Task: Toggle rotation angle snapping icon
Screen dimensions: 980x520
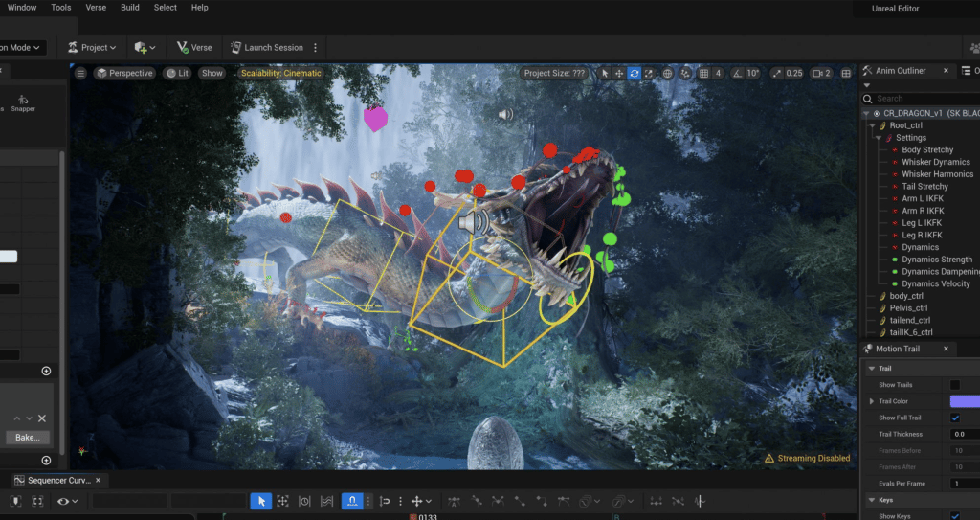Action: [x=738, y=73]
